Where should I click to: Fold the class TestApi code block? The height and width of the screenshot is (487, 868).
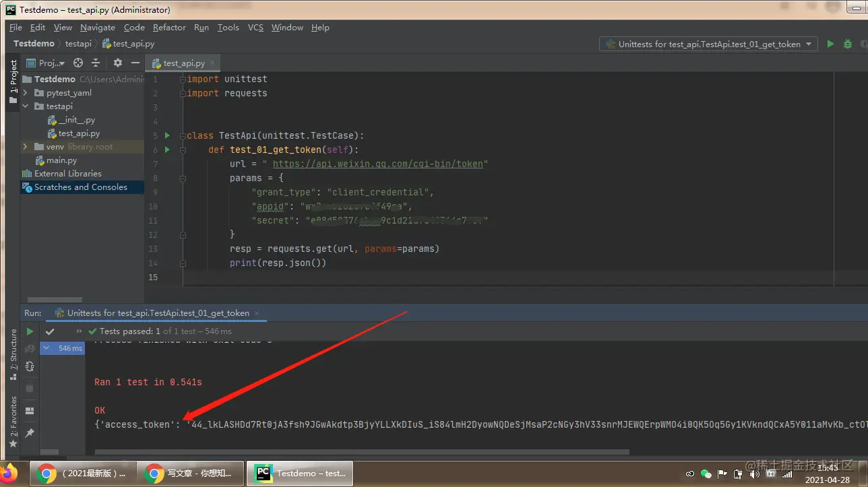[183, 135]
